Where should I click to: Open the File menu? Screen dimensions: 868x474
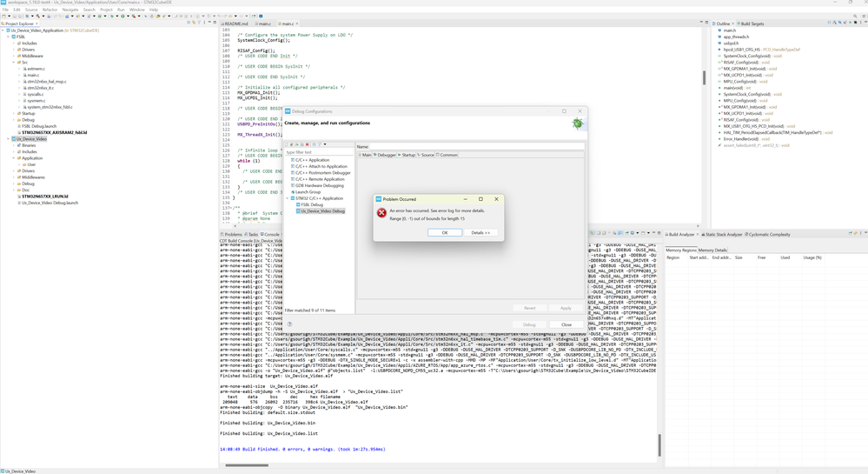[x=5, y=10]
